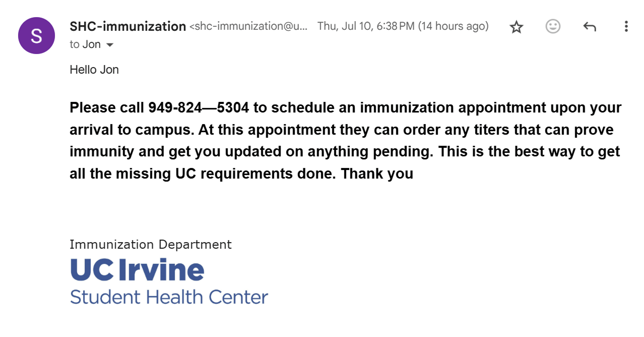Viewport: 644px width, 337px height.
Task: Click the "to Jon" recipient label
Action: pos(85,44)
